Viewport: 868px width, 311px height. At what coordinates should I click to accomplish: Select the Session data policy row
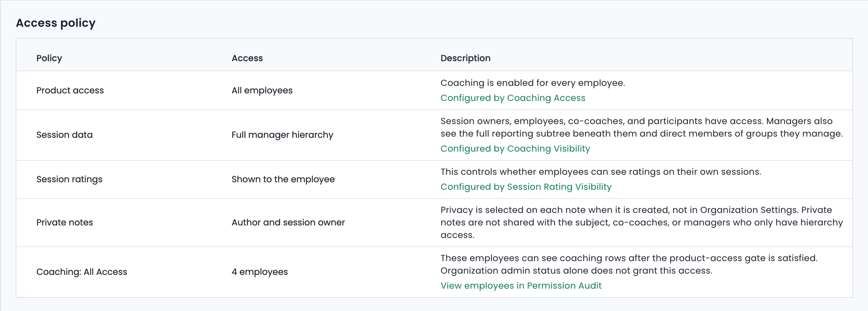point(434,135)
